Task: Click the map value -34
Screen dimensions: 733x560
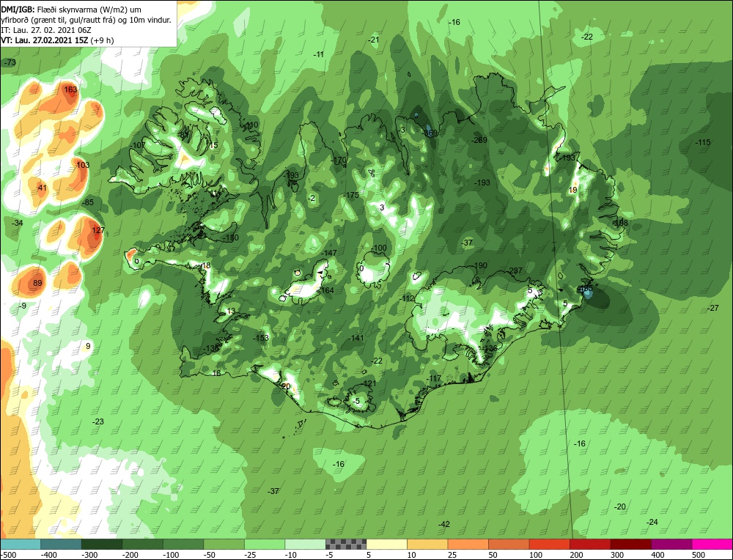Action: pos(18,223)
